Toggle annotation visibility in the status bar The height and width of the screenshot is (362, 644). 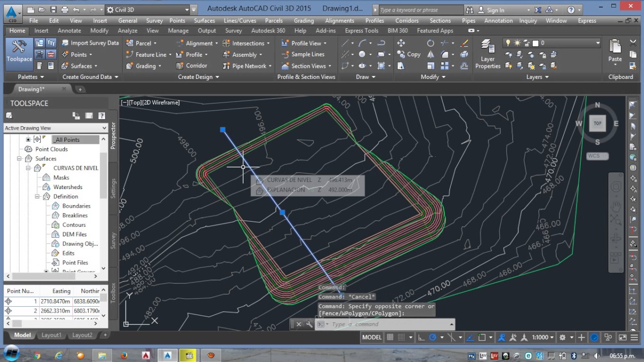point(502,337)
